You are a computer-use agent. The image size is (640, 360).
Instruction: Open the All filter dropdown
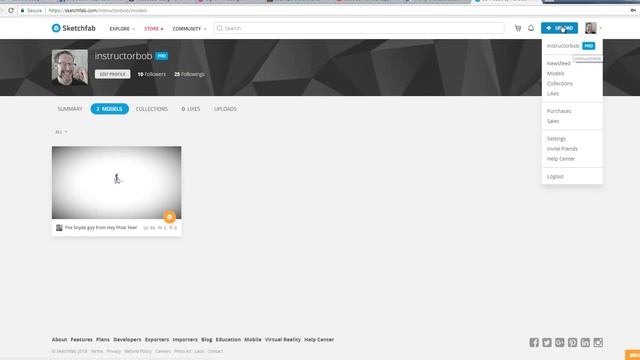[61, 132]
